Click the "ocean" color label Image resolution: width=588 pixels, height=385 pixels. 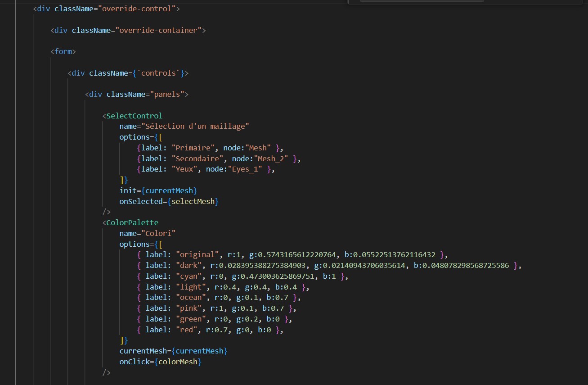(x=193, y=298)
